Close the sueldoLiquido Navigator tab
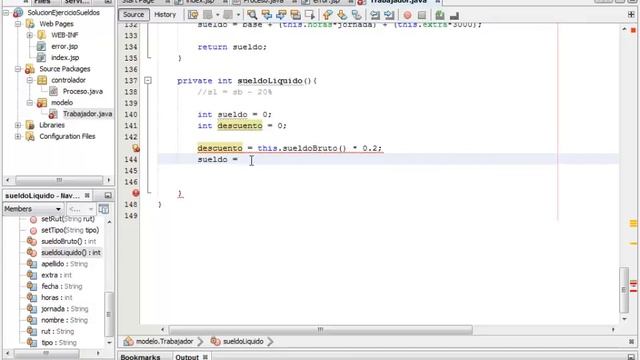Viewport: 640px width, 360px height. click(87, 196)
